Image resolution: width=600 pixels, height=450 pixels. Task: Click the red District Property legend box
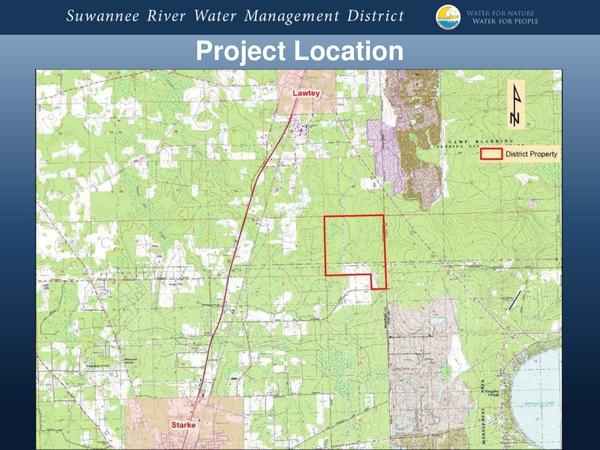coord(491,154)
